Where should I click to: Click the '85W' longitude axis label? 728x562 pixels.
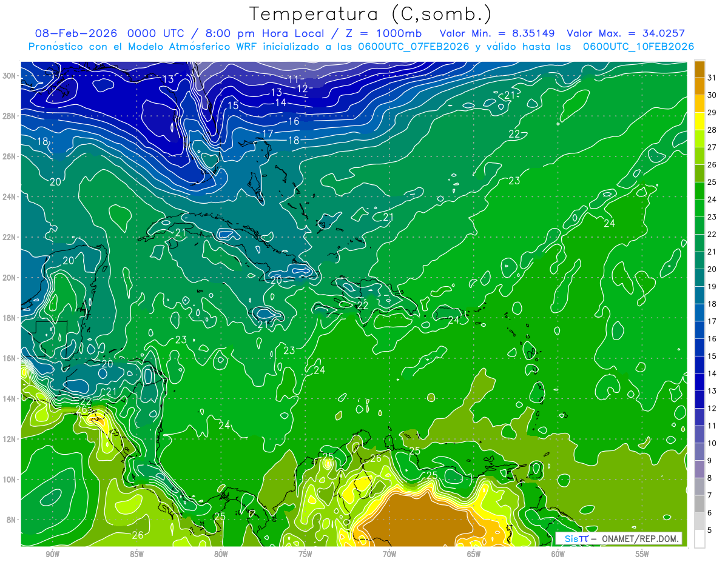pos(136,554)
